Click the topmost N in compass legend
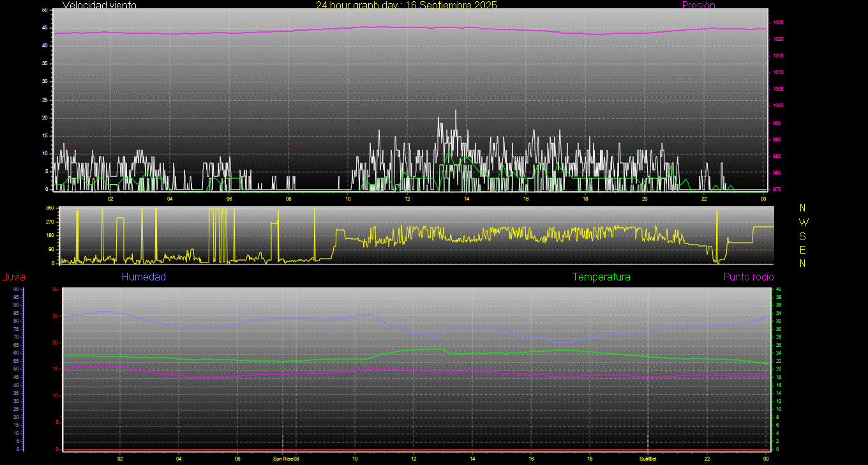The image size is (868, 465). (803, 208)
